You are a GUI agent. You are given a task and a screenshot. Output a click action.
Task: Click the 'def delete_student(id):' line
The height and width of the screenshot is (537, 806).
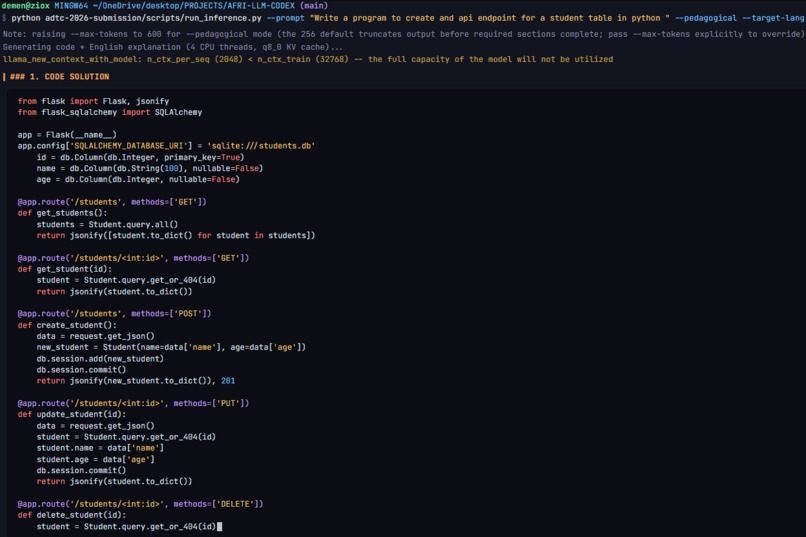[71, 515]
